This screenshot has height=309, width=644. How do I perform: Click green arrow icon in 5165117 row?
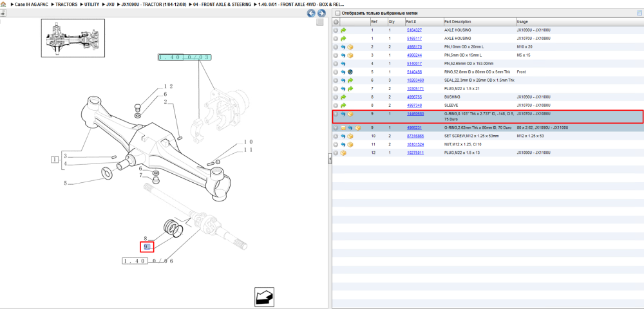point(343,39)
